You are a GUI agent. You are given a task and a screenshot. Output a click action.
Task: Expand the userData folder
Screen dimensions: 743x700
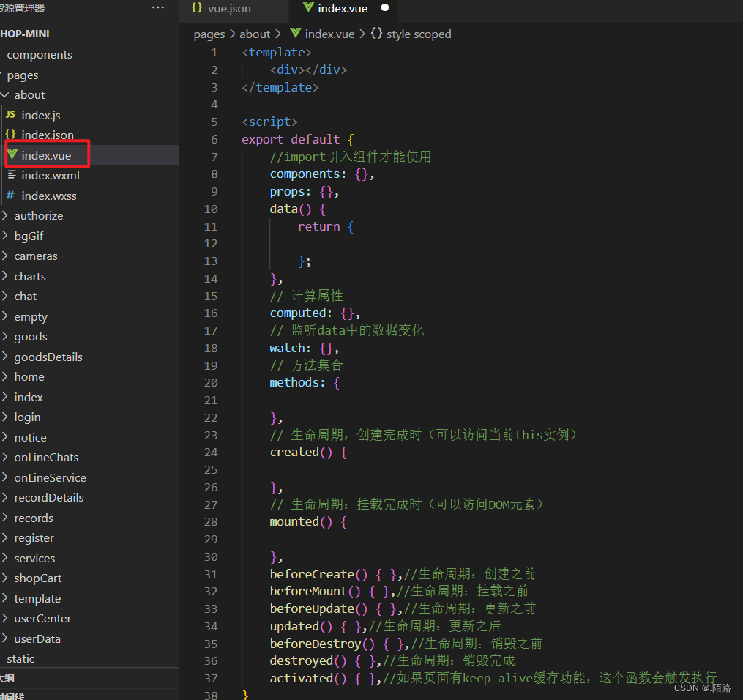(x=4, y=638)
